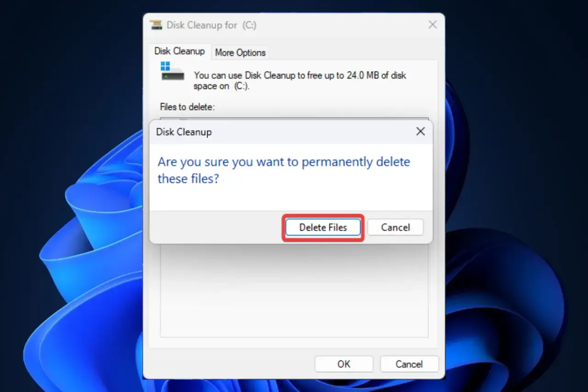Viewport: 588px width, 392px height.
Task: Click OK in Disk Cleanup for (C:) window
Action: click(344, 364)
